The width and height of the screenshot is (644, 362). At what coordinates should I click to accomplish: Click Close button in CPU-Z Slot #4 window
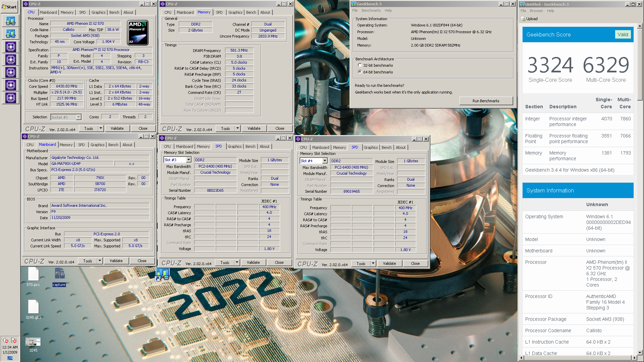[x=415, y=263]
